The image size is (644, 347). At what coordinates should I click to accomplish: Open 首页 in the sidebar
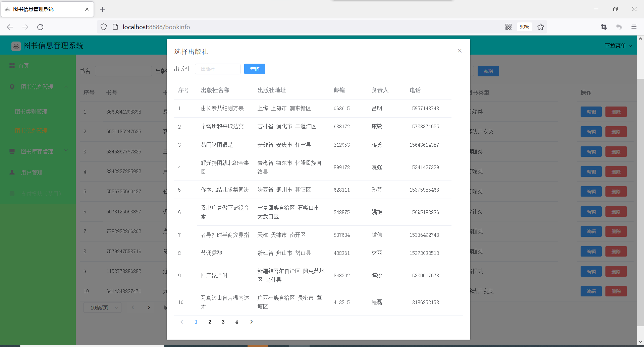pos(38,66)
